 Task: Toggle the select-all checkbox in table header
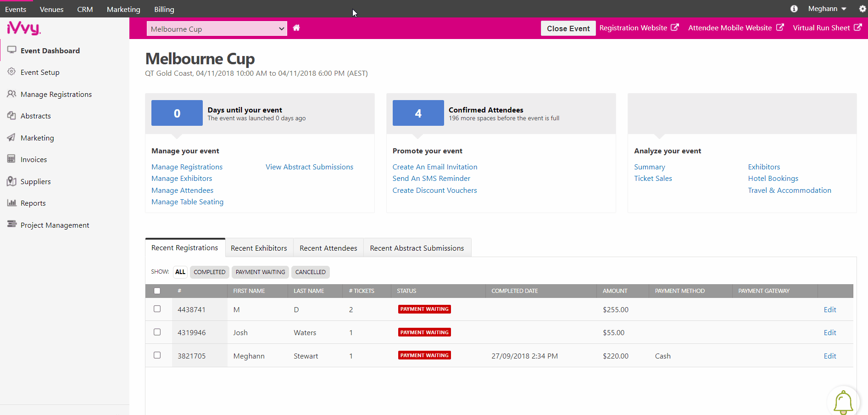pyautogui.click(x=157, y=291)
